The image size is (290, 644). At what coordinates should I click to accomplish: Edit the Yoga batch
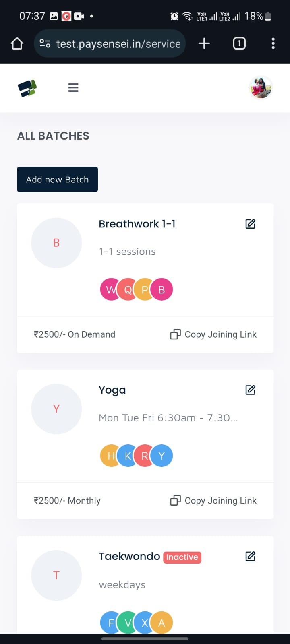pos(250,390)
